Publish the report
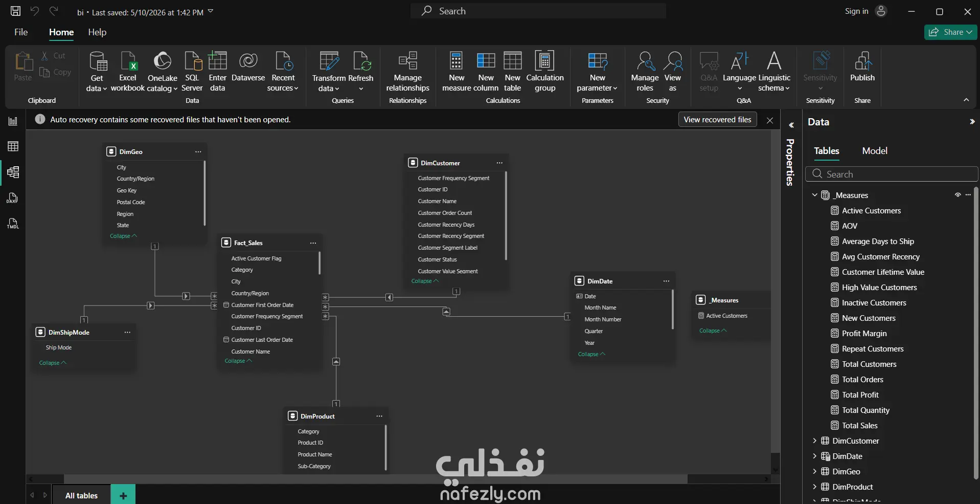The image size is (980, 504). (x=862, y=67)
